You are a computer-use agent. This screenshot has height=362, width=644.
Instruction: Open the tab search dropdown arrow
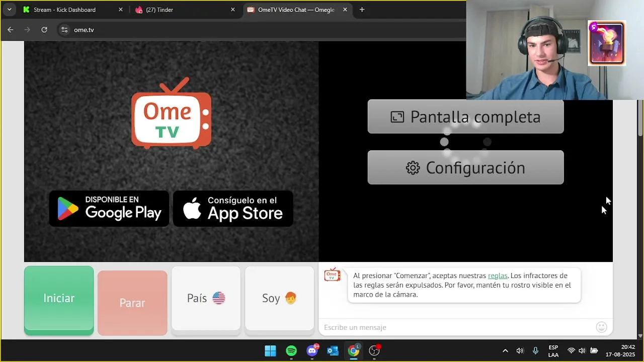[x=9, y=10]
